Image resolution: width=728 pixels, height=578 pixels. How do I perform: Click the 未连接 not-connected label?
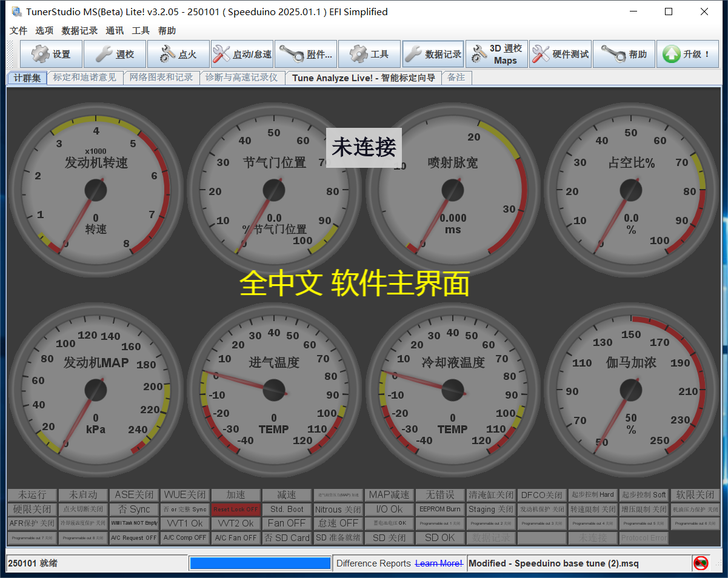coord(364,147)
